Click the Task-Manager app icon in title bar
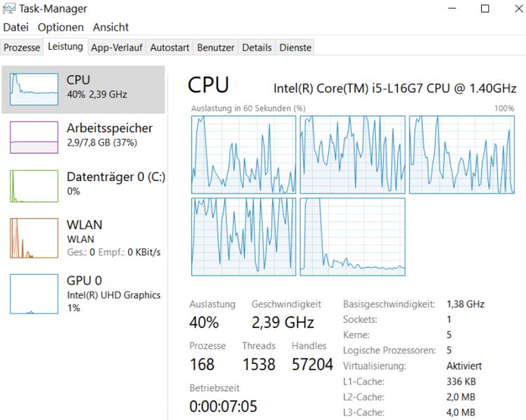Image resolution: width=526 pixels, height=420 pixels. [x=9, y=8]
